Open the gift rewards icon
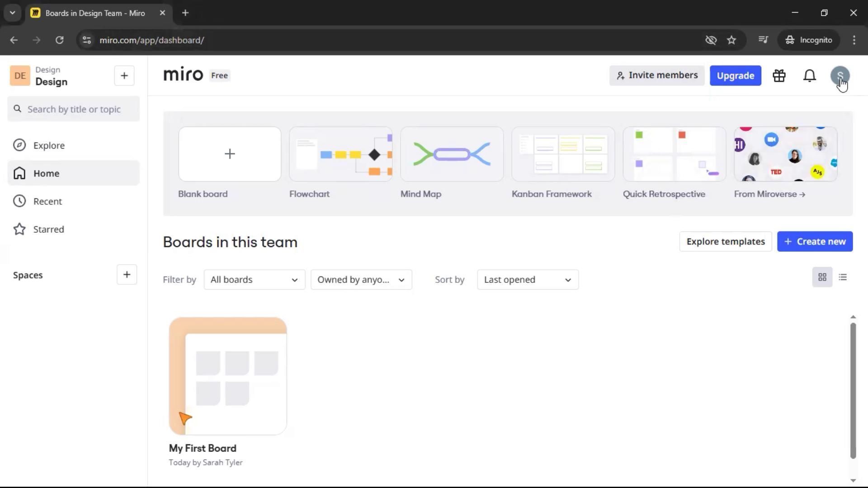This screenshot has width=868, height=488. 779,75
